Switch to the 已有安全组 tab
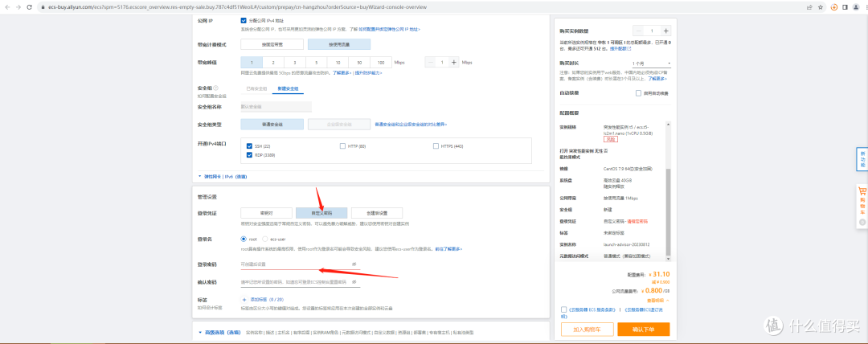 click(x=256, y=88)
